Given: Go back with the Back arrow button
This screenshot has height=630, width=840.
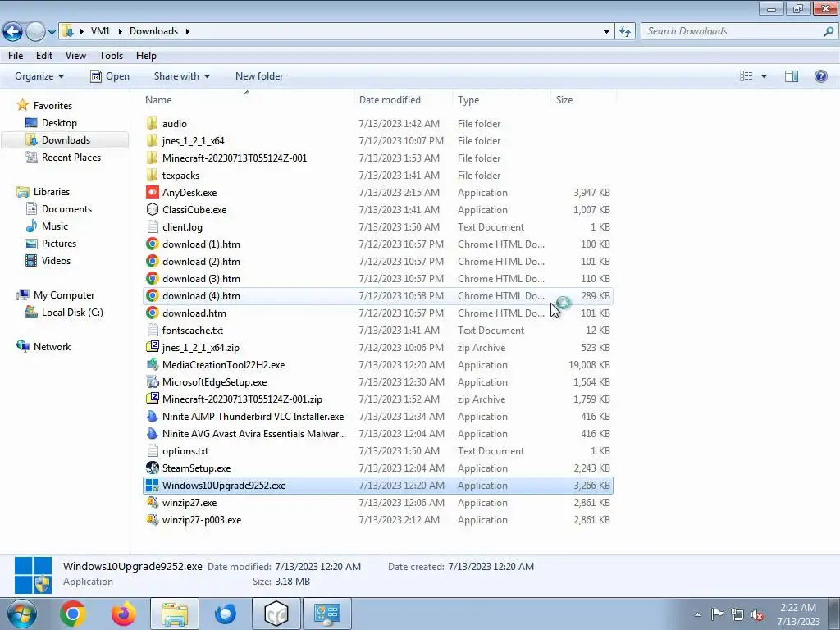Looking at the screenshot, I should 13,32.
